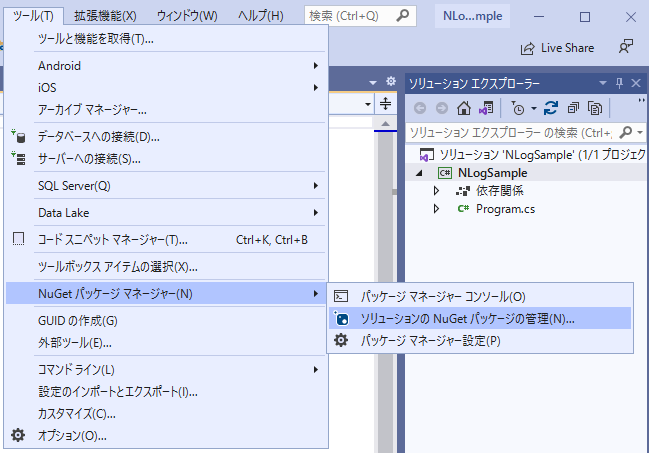
Task: Open the ツール(T) menu
Action: pyautogui.click(x=34, y=16)
